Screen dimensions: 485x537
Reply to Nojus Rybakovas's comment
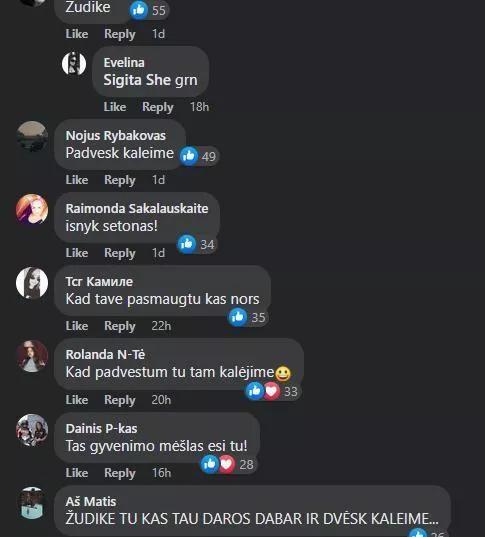(120, 180)
